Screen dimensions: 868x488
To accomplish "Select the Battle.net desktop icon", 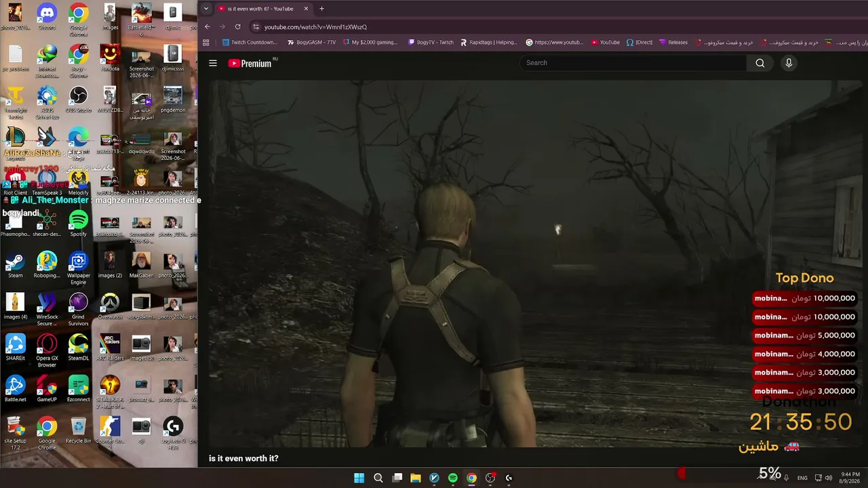I will [15, 389].
